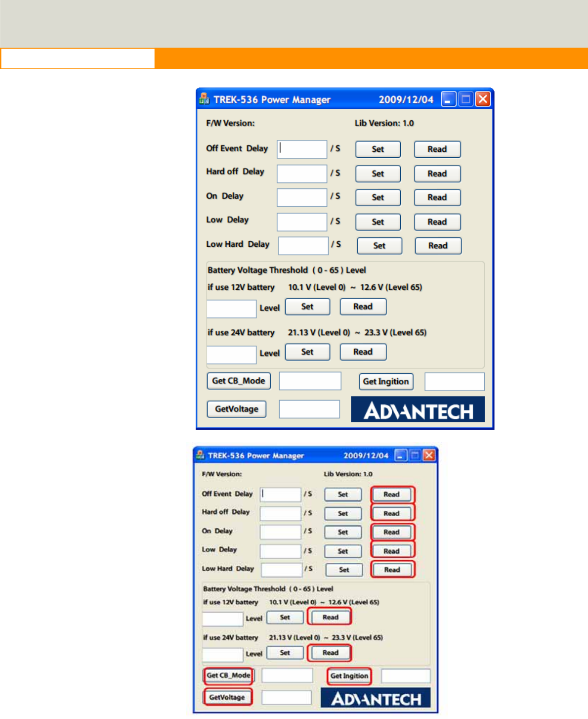This screenshot has width=588, height=719.
Task: Read the Hard off Delay in larger window
Action: point(437,174)
